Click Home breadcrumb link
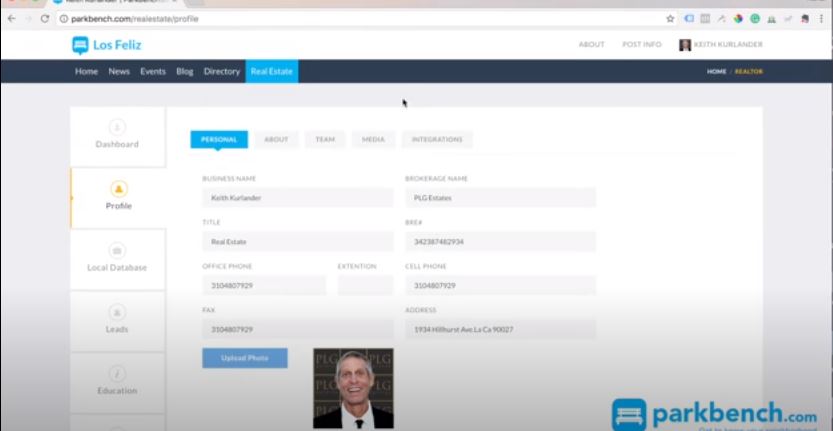The width and height of the screenshot is (833, 431). pos(716,71)
